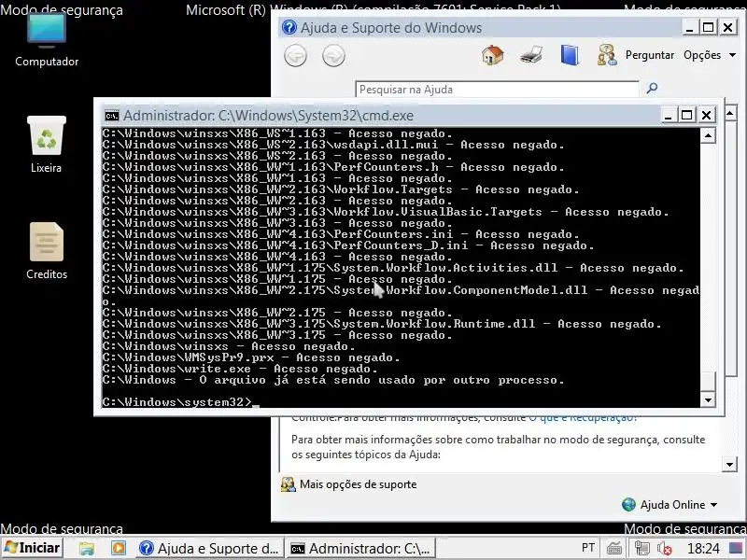The width and height of the screenshot is (747, 560).
Task: Show desktop via taskbar corner button
Action: tap(738, 548)
